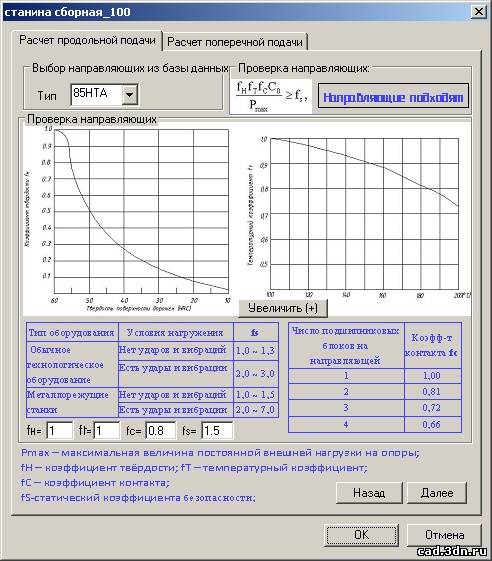492x561 pixels.
Task: Open the Тип guide type dropdown
Action: [130, 95]
